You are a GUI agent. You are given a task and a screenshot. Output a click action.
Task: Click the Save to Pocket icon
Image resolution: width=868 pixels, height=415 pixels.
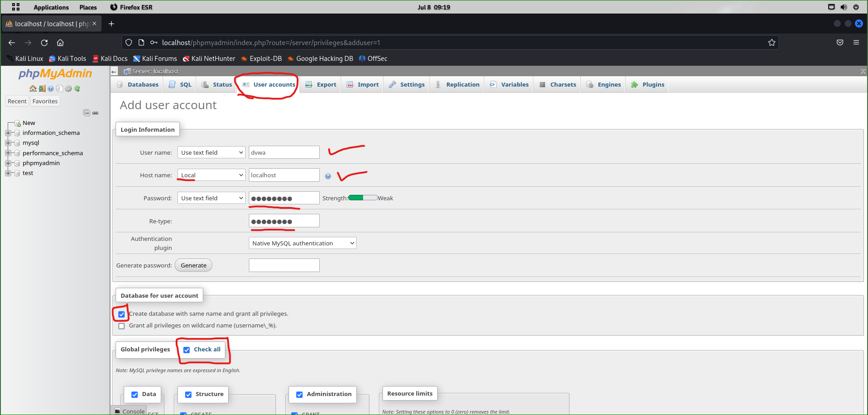[x=840, y=42]
